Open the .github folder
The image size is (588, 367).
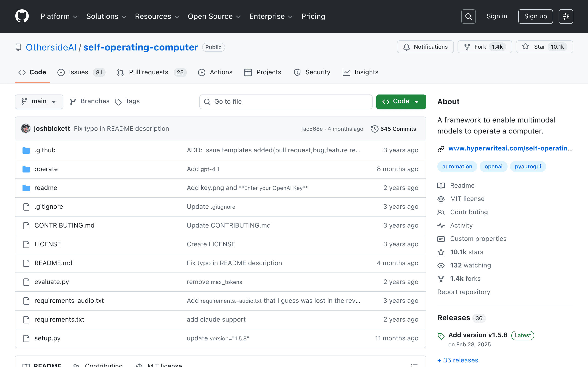pyautogui.click(x=45, y=150)
